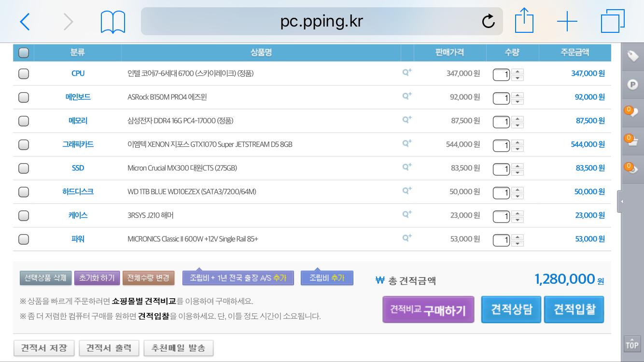Collapse the right sidebar with the arrow handle
644x362 pixels.
pos(620,201)
